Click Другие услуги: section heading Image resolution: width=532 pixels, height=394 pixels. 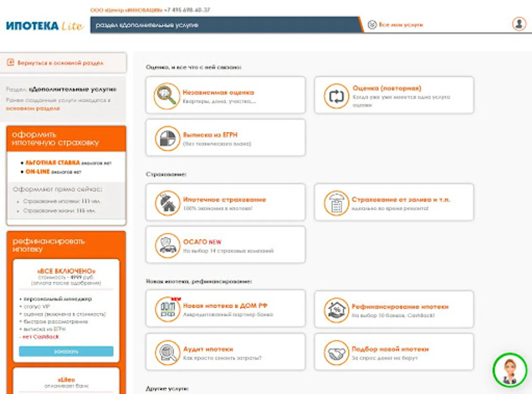[x=168, y=388]
